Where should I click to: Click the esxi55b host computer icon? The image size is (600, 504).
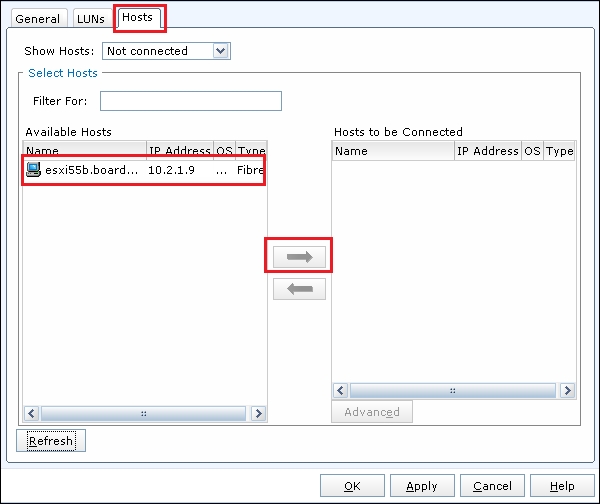[x=33, y=170]
